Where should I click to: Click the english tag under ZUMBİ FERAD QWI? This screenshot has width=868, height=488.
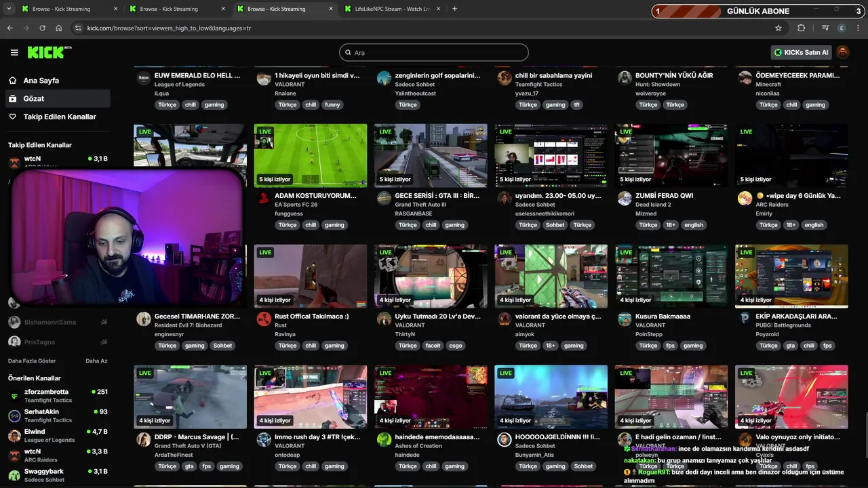[x=694, y=225]
